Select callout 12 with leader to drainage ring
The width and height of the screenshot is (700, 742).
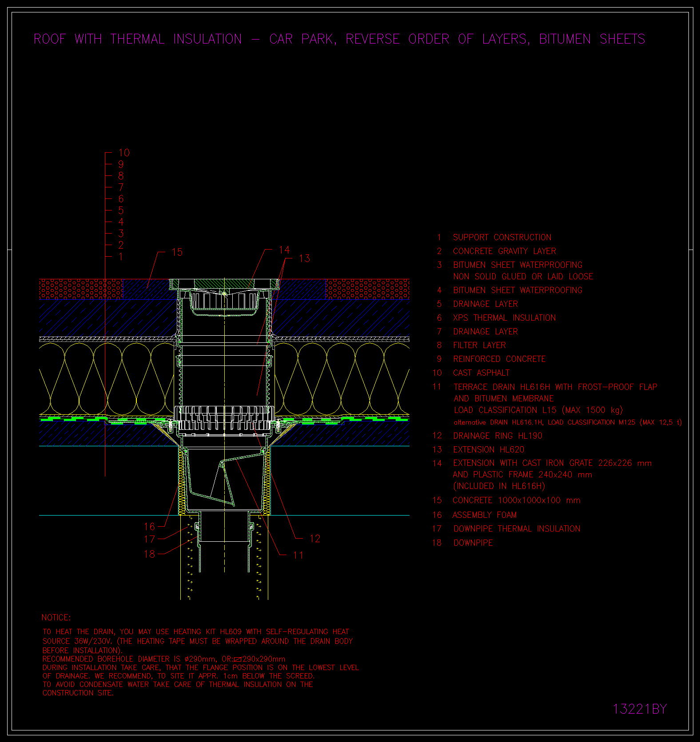coord(315,539)
